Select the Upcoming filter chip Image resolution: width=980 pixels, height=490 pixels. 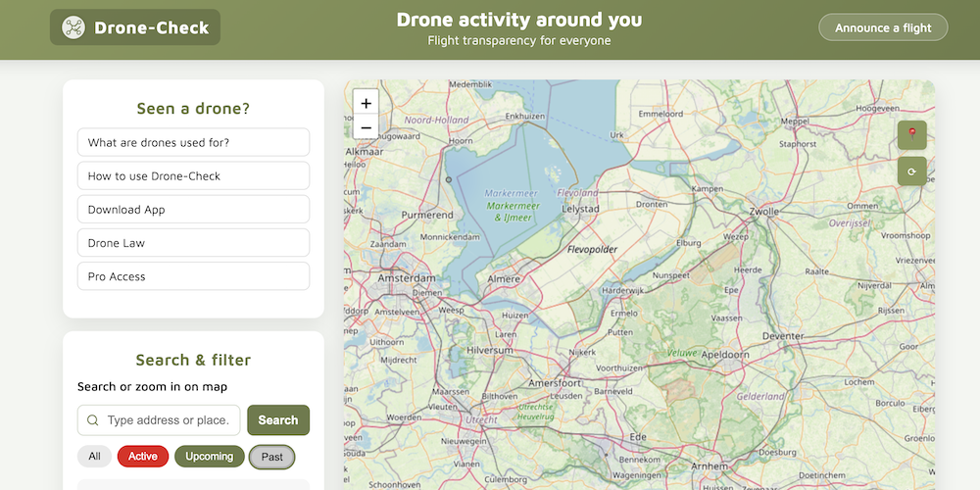point(210,457)
